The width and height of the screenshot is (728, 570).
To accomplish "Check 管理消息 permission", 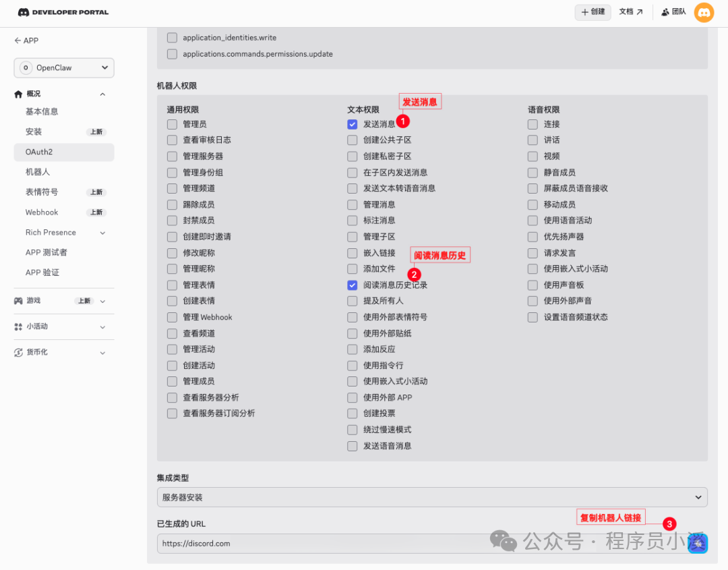I will [353, 204].
